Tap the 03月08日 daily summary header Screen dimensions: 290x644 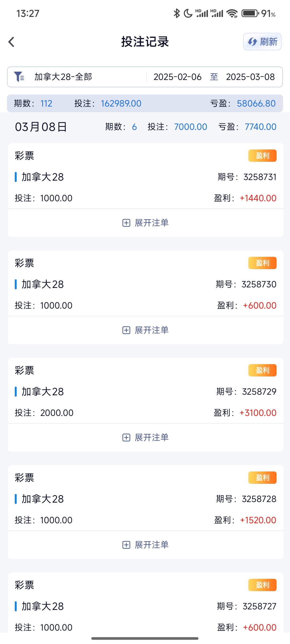click(x=41, y=127)
